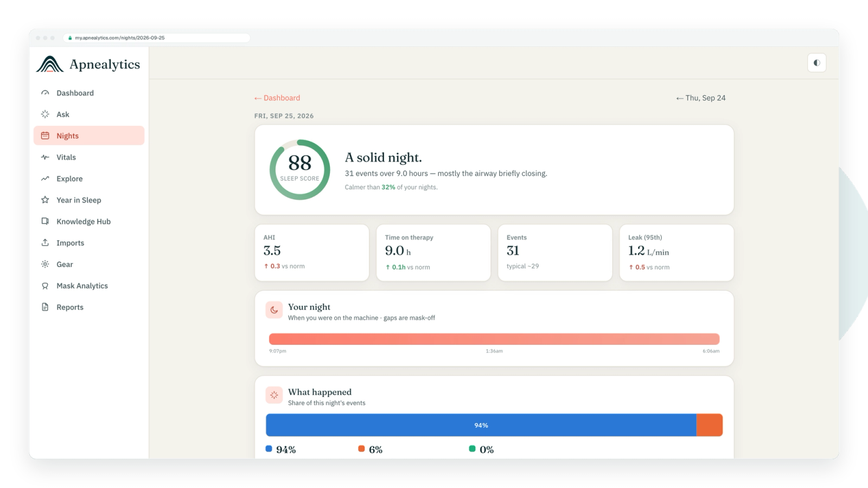Viewport: 868px width, 488px height.
Task: Select the Vitals menu item
Action: click(x=89, y=157)
